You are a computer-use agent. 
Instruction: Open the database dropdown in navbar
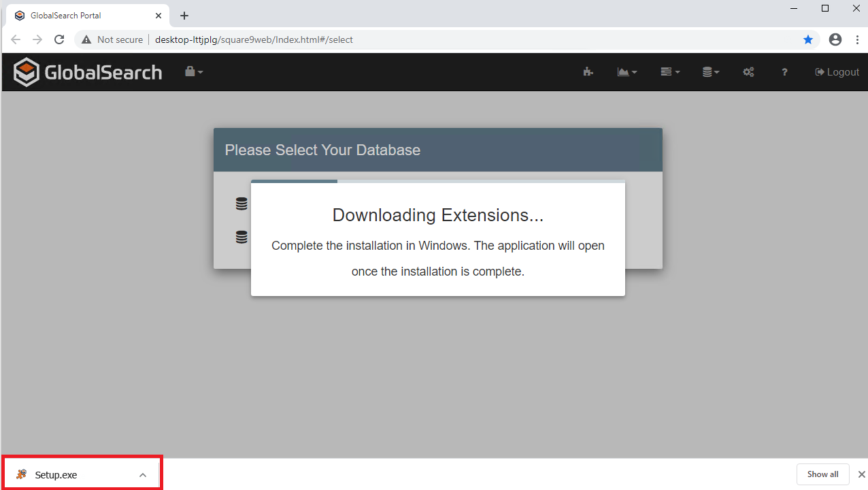pos(711,72)
